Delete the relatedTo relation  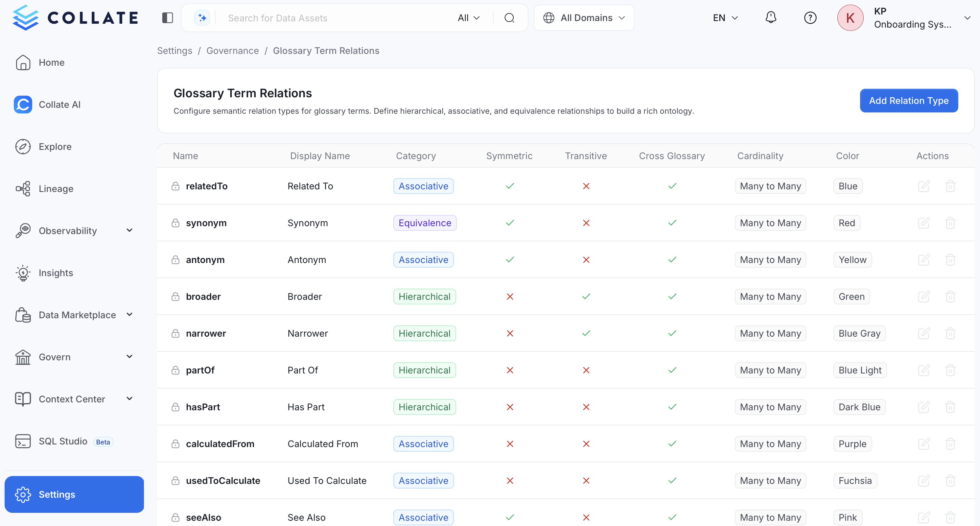click(x=950, y=186)
